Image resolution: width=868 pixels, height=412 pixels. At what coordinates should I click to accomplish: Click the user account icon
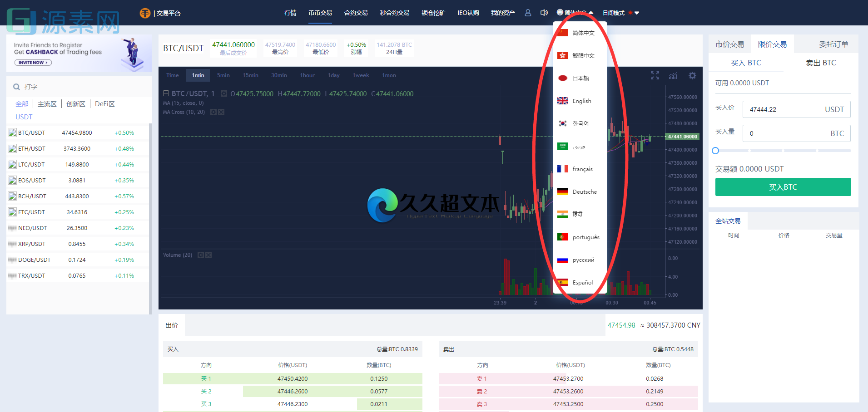click(527, 13)
